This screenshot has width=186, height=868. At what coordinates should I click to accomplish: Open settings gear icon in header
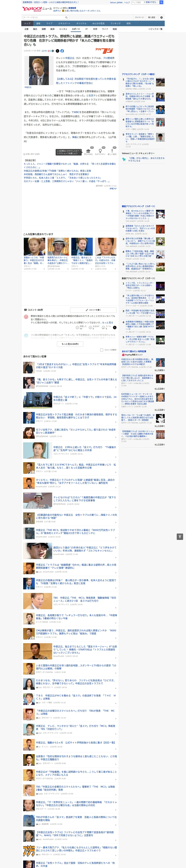point(161,18)
